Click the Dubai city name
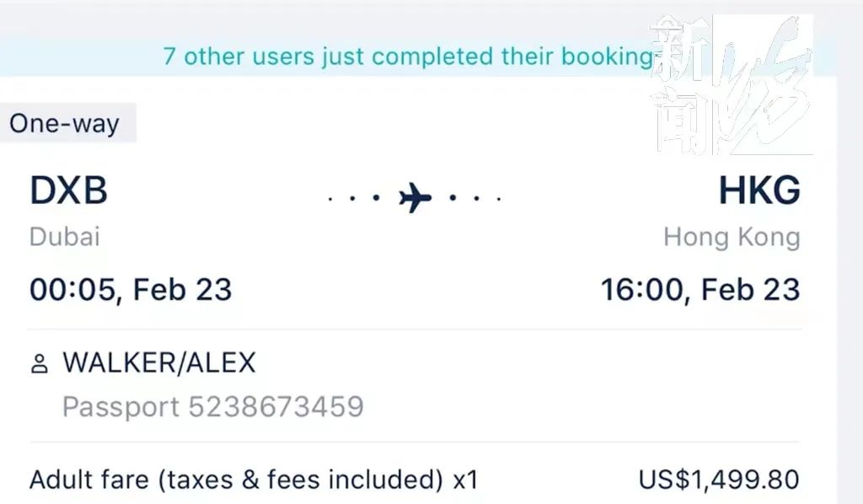863x504 pixels. click(65, 237)
